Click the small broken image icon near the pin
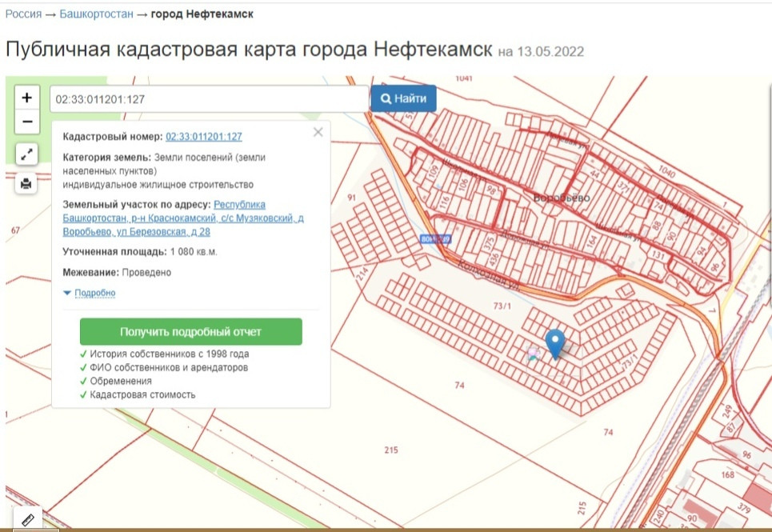 point(533,354)
